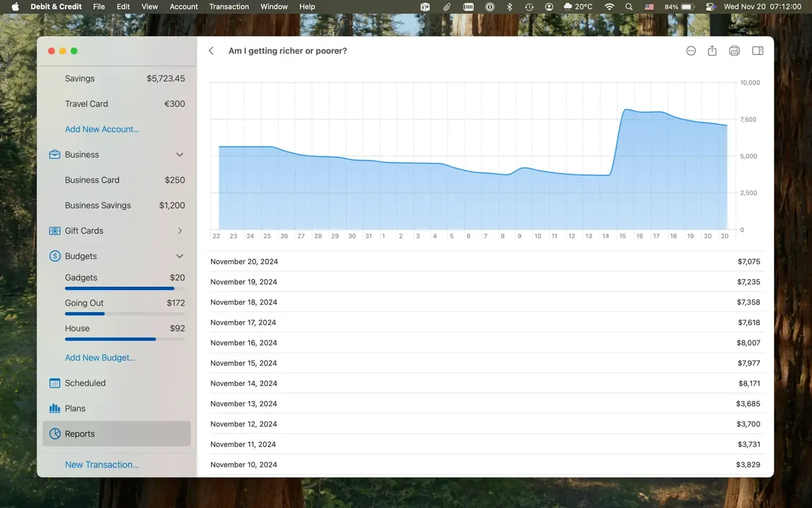This screenshot has height=508, width=812.
Task: Collapse the Budgets section chevron
Action: point(179,256)
